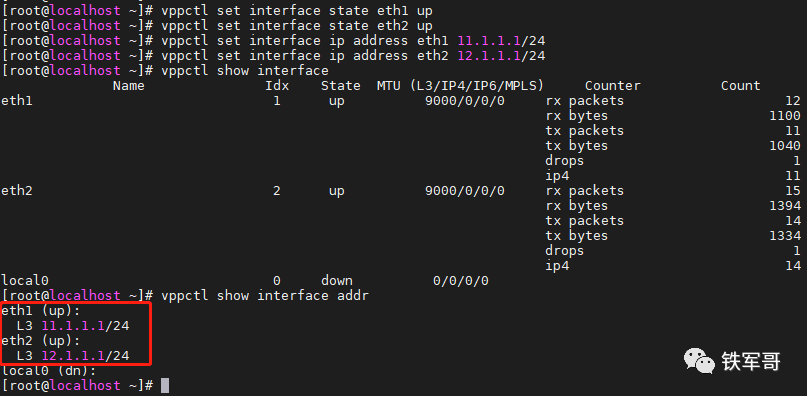Click the State column header
The image size is (807, 397).
(x=341, y=85)
